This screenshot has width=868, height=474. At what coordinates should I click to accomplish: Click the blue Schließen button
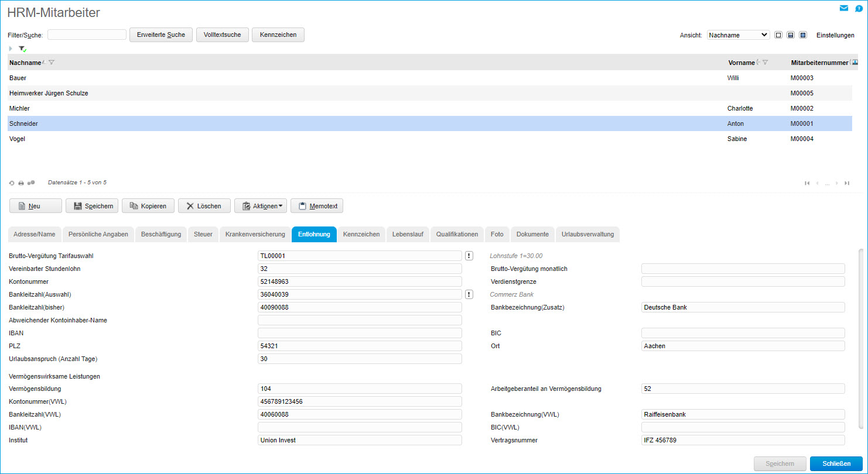836,463
